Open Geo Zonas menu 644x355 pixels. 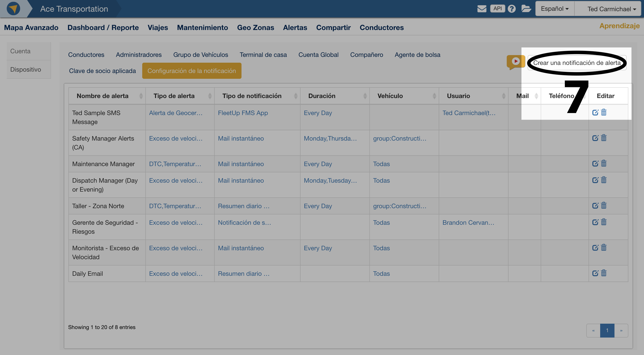[x=256, y=28]
